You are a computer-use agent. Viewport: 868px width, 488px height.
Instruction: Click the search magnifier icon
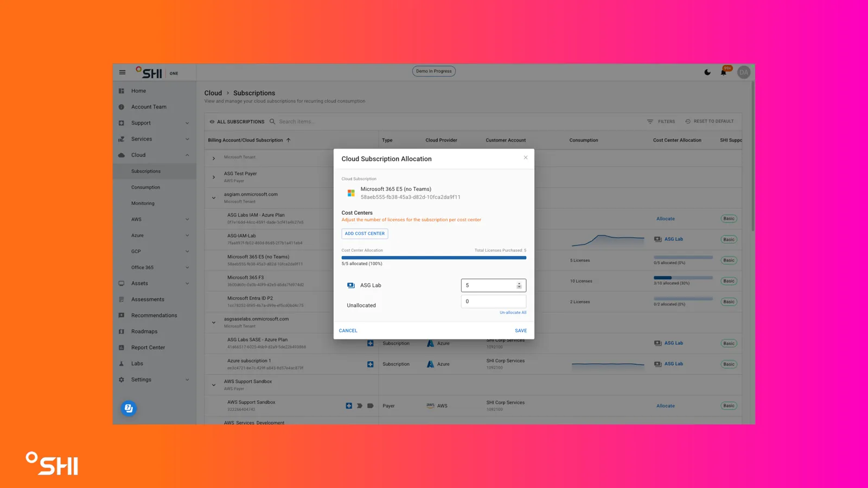click(272, 121)
